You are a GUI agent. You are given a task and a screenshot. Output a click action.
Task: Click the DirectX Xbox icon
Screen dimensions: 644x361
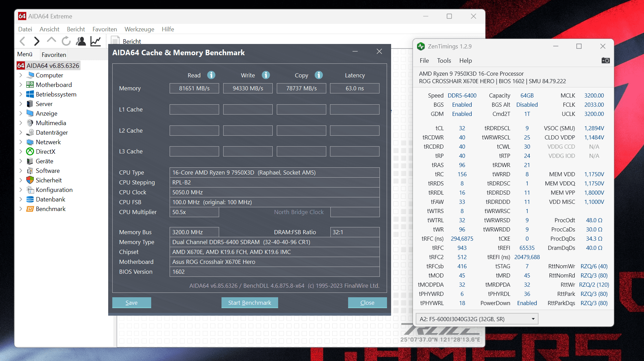pyautogui.click(x=30, y=151)
